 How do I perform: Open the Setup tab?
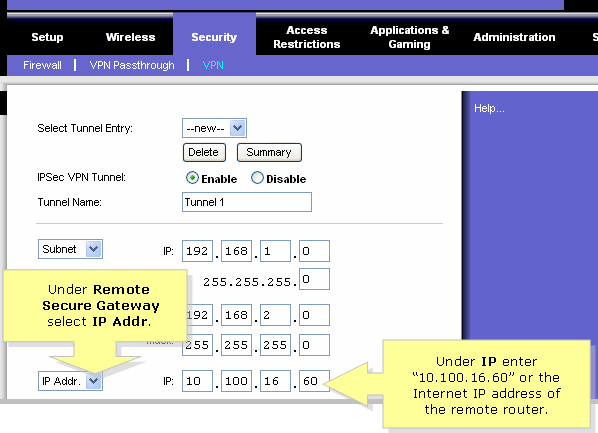pos(47,37)
